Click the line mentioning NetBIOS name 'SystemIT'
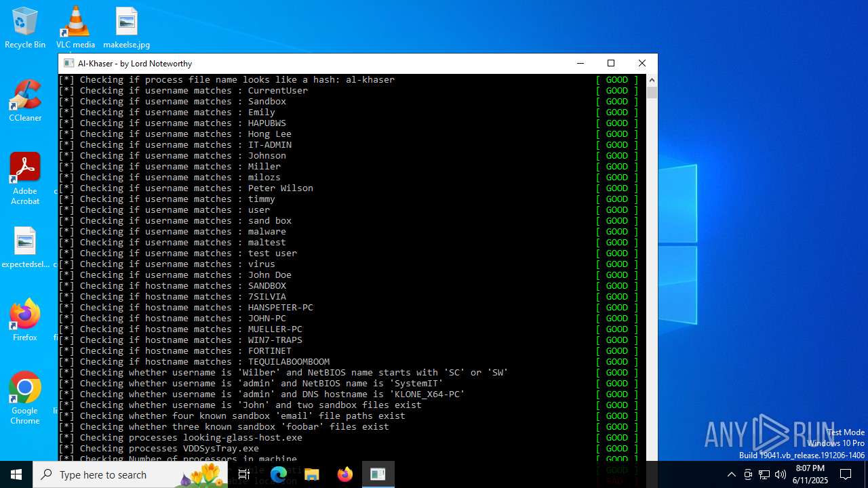The height and width of the screenshot is (488, 868). [x=251, y=384]
